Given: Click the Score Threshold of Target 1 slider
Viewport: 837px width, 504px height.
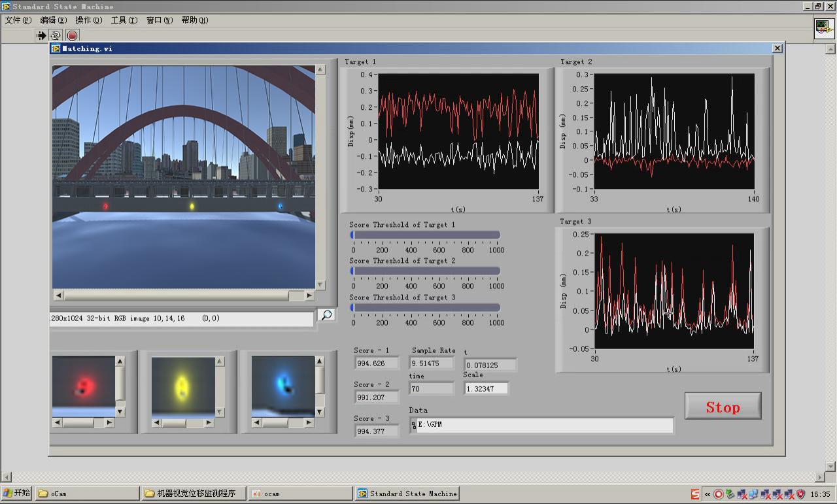Looking at the screenshot, I should click(425, 235).
